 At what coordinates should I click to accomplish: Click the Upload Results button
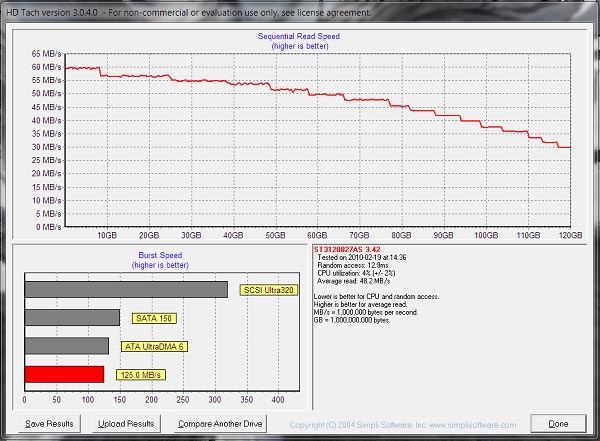(126, 424)
